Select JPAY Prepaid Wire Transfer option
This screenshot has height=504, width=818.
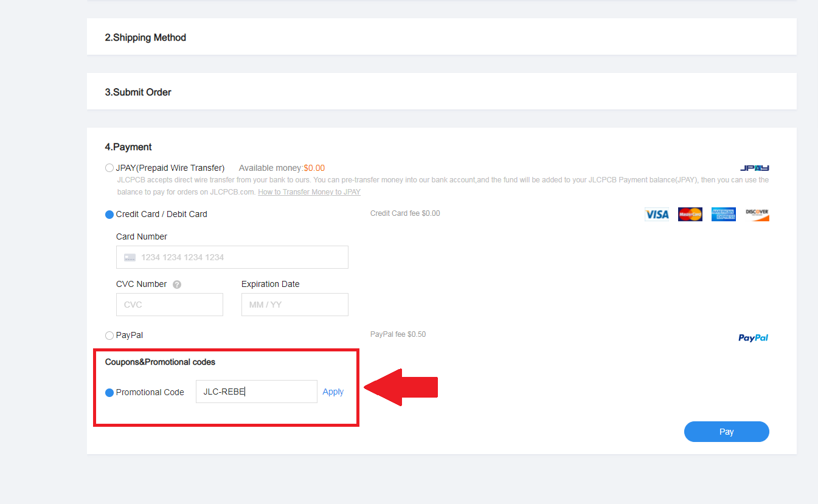109,168
